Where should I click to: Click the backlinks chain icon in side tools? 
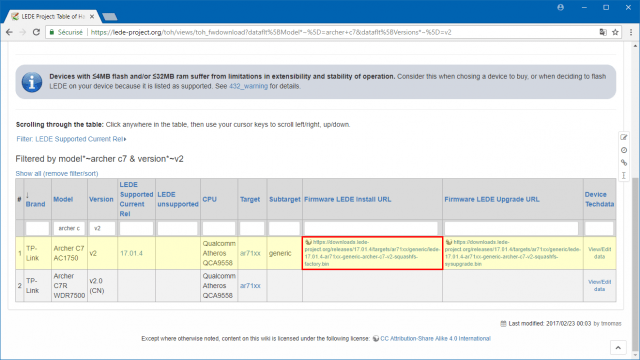coord(624,162)
